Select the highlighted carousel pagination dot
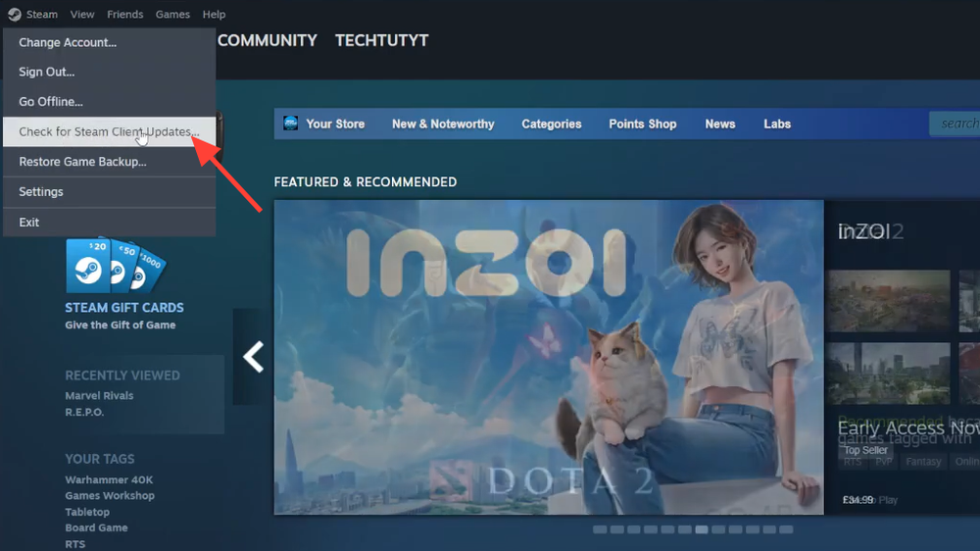Viewport: 980px width, 551px height. click(702, 529)
